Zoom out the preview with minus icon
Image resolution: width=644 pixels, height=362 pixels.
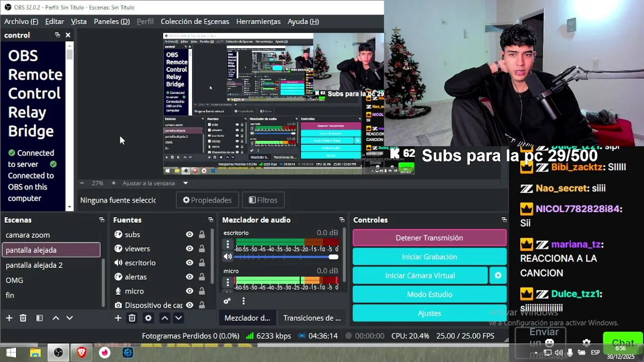coord(82,183)
